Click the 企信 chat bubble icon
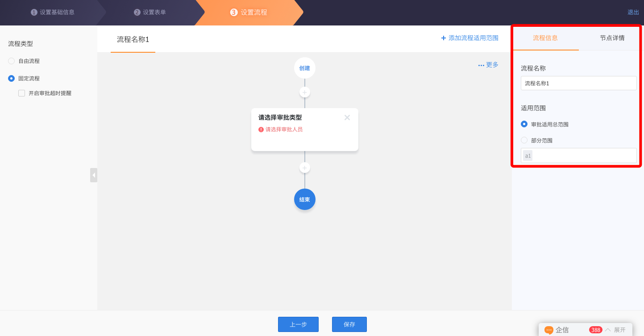The height and width of the screenshot is (336, 644). click(549, 330)
